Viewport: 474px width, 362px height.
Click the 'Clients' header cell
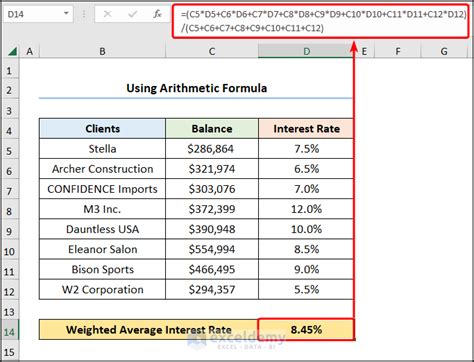(x=102, y=129)
